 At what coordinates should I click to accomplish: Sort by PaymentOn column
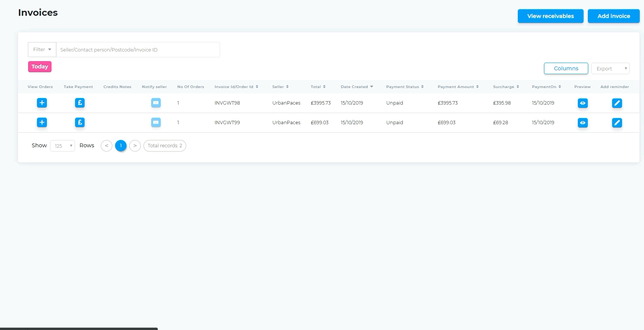546,87
